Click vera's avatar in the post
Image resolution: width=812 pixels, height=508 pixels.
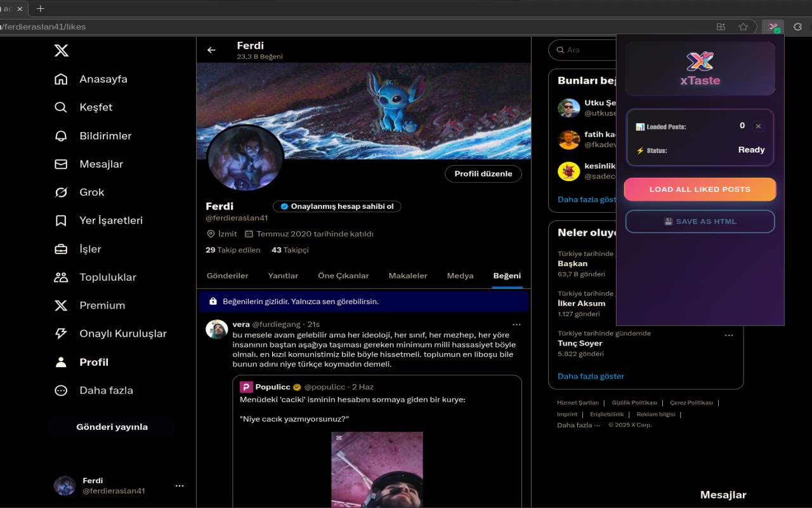click(x=217, y=330)
